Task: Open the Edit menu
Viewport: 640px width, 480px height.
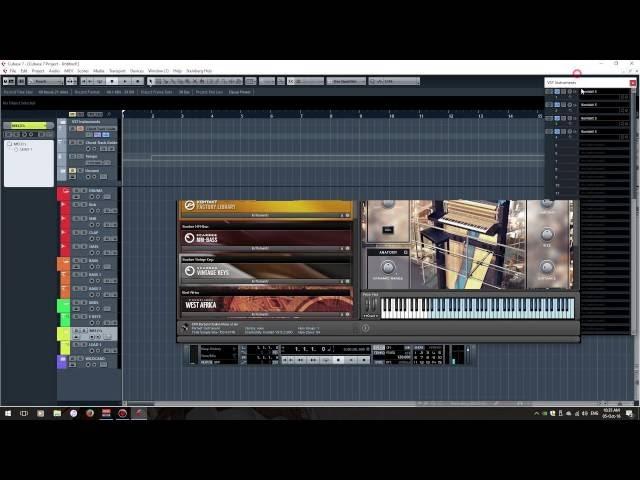Action: [x=24, y=71]
